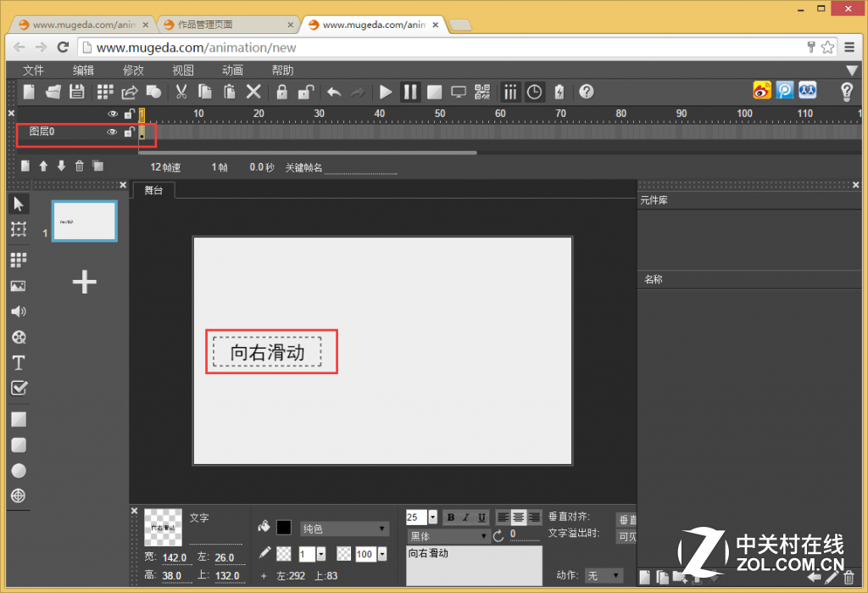This screenshot has height=593, width=868.
Task: Select the image insert tool
Action: click(18, 286)
